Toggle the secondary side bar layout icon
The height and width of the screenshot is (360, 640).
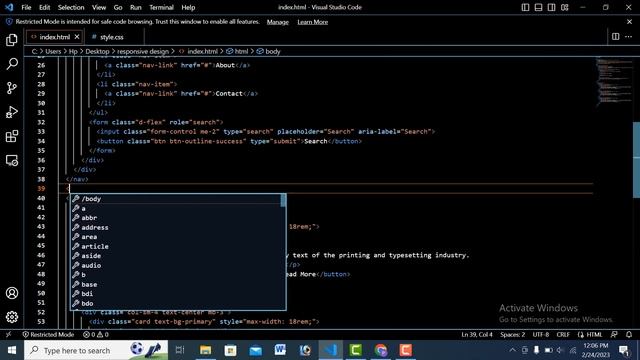point(551,7)
